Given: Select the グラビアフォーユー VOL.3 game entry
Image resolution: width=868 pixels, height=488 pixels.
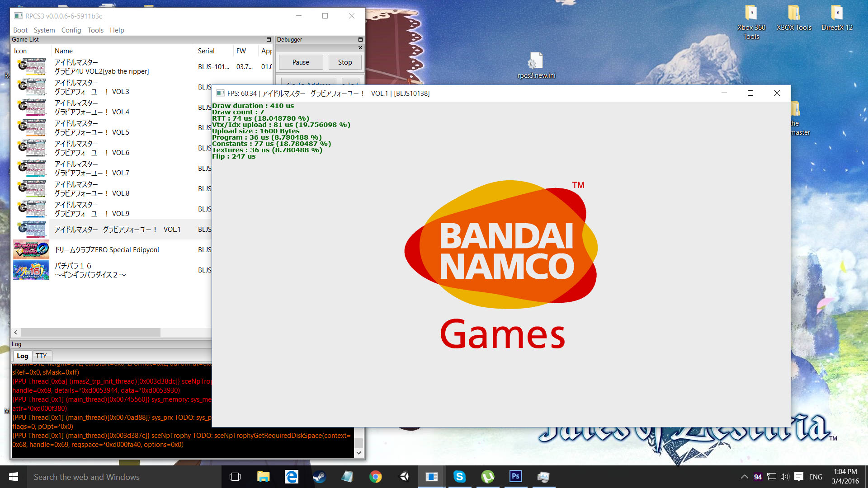Looking at the screenshot, I should point(92,87).
